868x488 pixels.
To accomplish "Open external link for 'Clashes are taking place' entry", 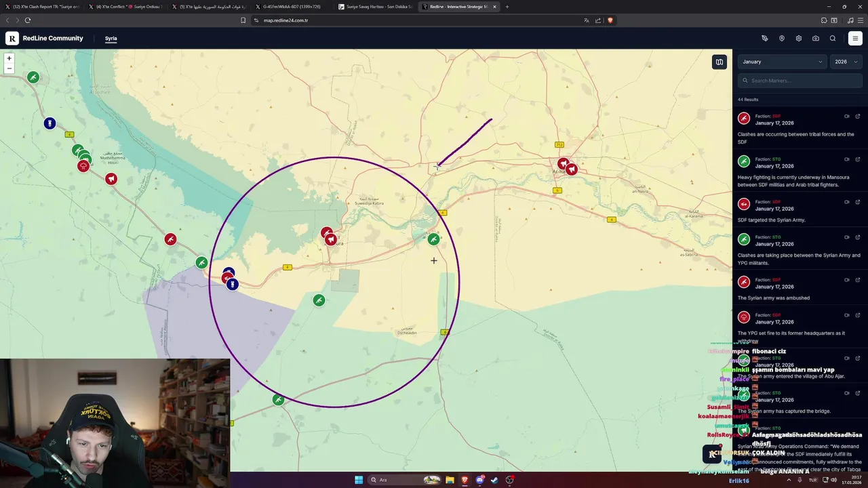I will 858,237.
